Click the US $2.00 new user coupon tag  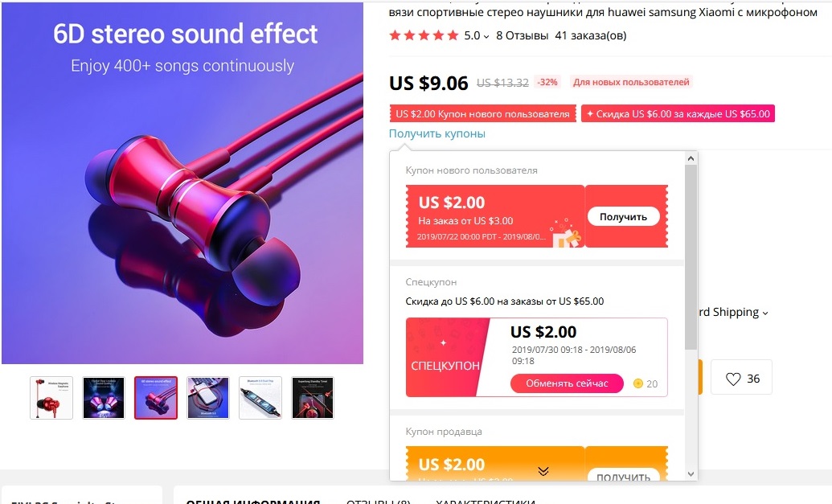click(x=483, y=113)
